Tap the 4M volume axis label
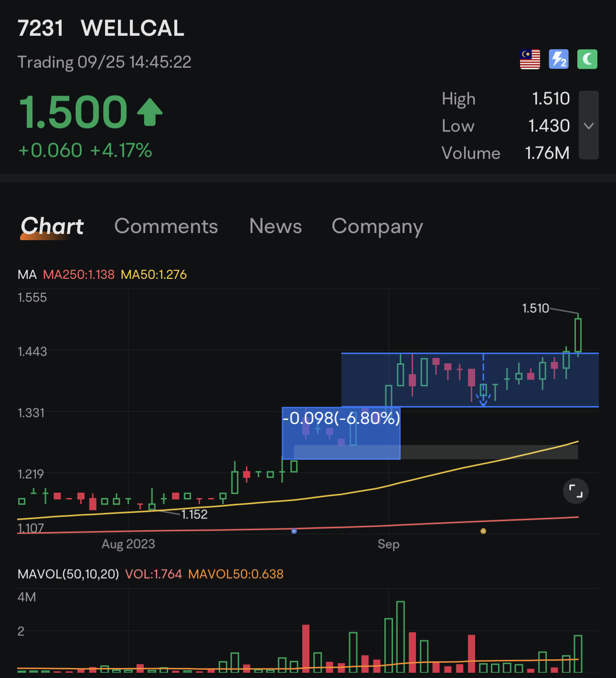616x678 pixels. pyautogui.click(x=27, y=597)
